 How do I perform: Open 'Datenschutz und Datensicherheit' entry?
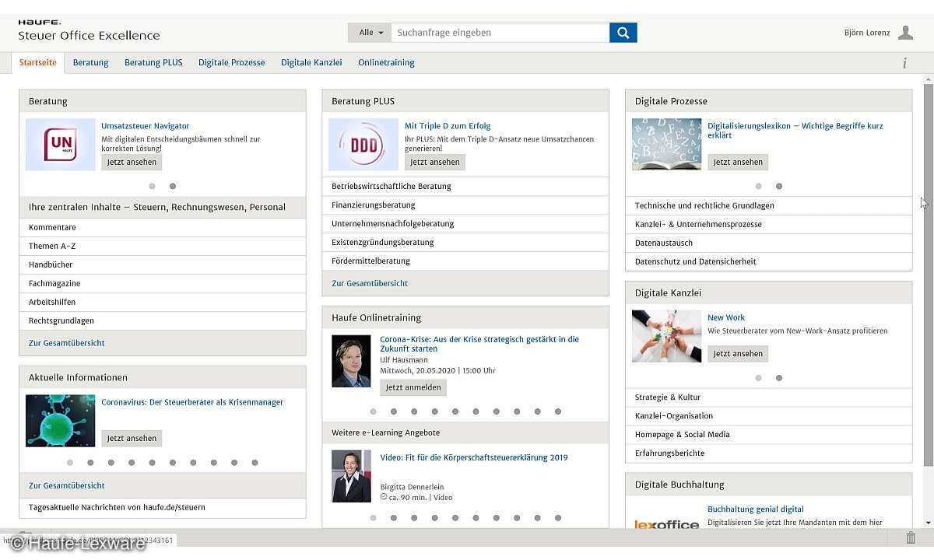[768, 262]
